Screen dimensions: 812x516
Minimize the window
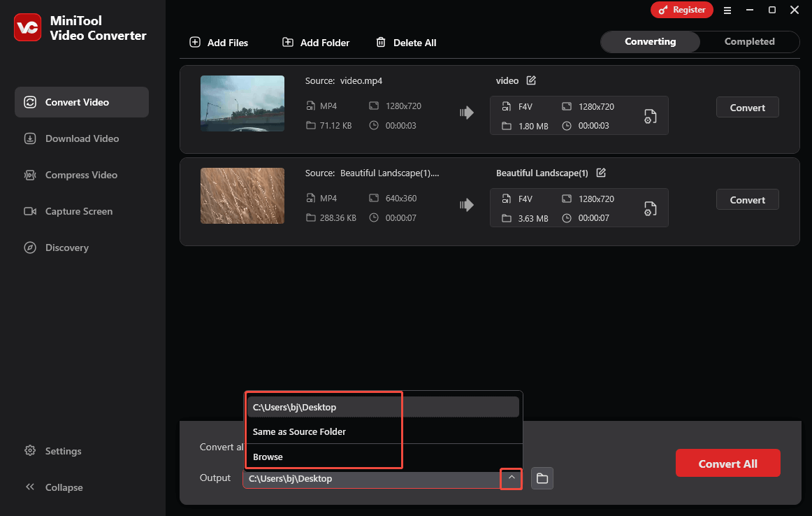(749, 10)
